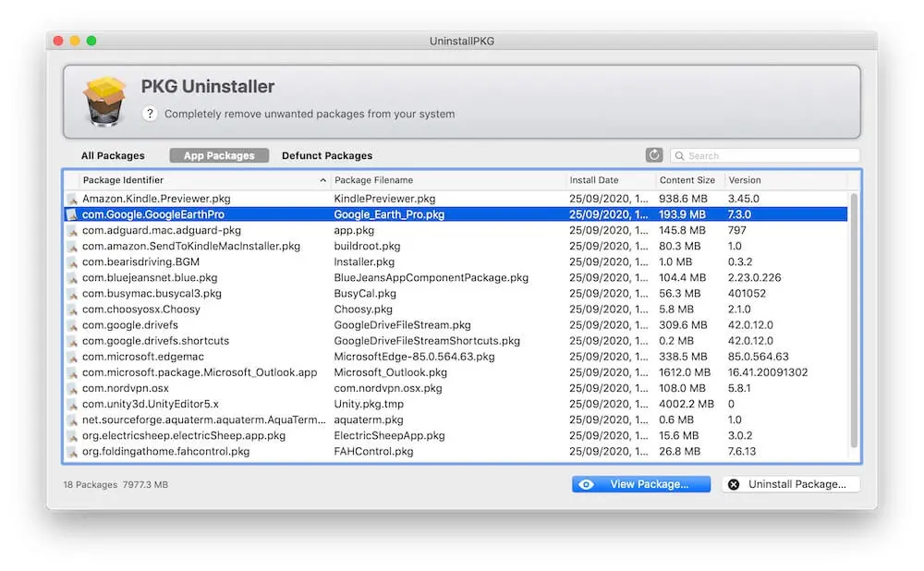This screenshot has height=571, width=924.
Task: Click package icon beside com.Google.GoogleEarthPro
Action: click(x=72, y=214)
